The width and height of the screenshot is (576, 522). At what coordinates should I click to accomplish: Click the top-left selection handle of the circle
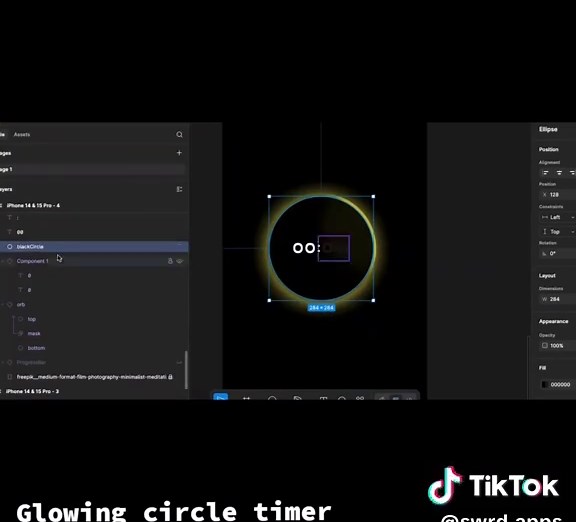pyautogui.click(x=269, y=197)
